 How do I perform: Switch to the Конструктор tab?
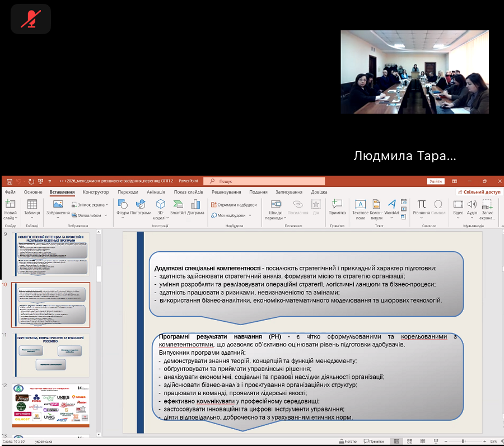click(x=96, y=192)
